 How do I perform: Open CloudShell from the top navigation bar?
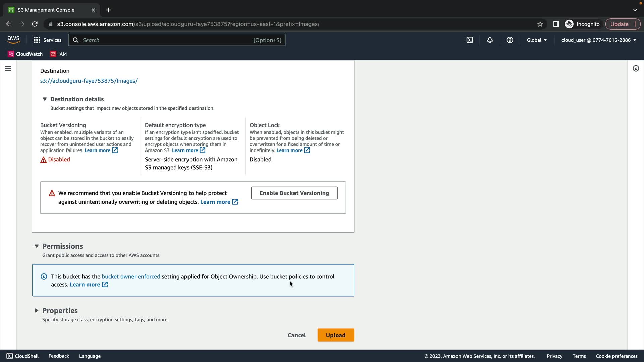click(x=470, y=40)
